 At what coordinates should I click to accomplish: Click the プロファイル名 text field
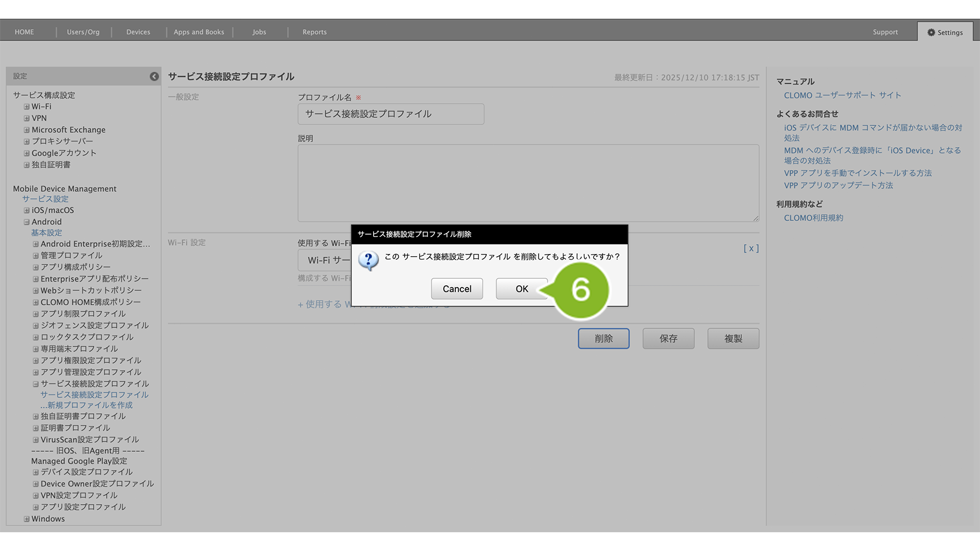point(391,114)
